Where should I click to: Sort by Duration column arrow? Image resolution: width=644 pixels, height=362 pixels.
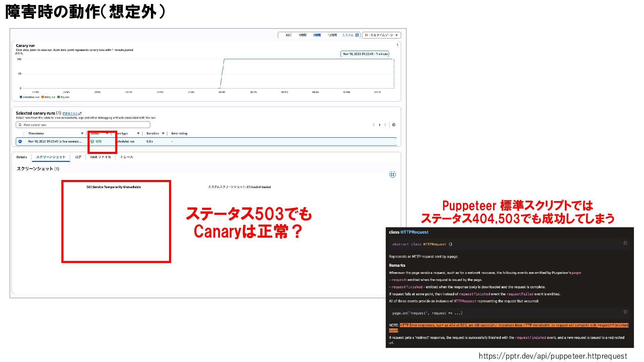coord(163,133)
